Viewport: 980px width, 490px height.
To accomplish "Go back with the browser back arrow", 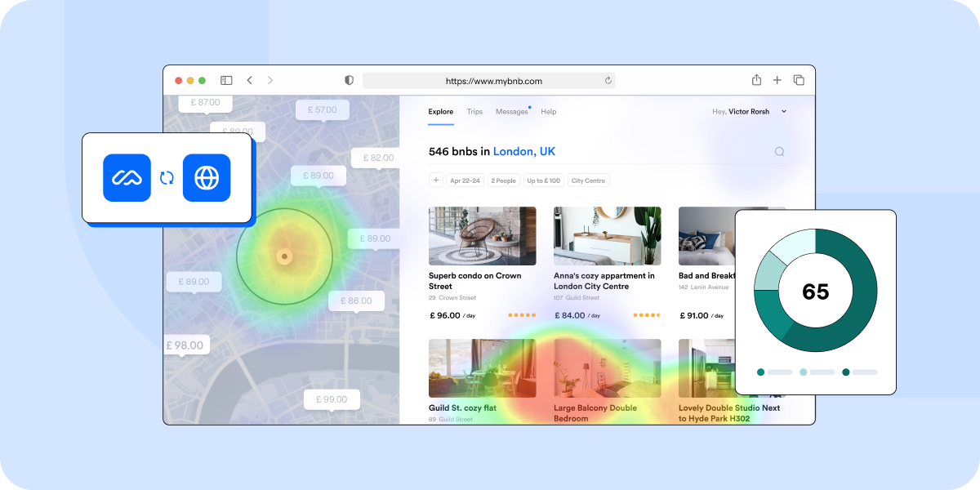I will tap(250, 81).
